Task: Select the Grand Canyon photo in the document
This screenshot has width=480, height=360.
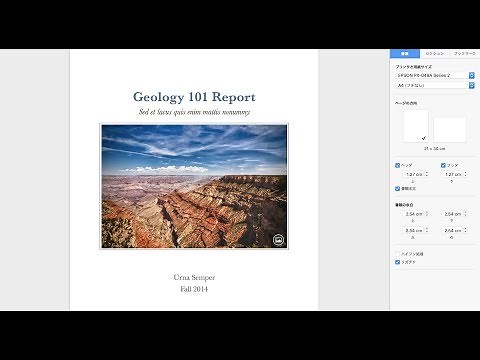Action: (x=194, y=186)
